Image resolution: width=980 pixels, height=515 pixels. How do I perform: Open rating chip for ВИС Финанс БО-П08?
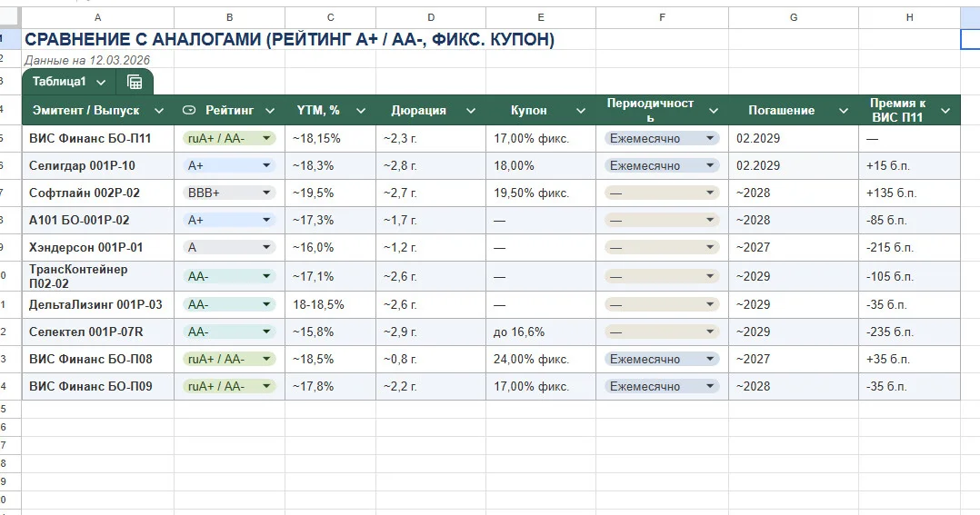[229, 359]
